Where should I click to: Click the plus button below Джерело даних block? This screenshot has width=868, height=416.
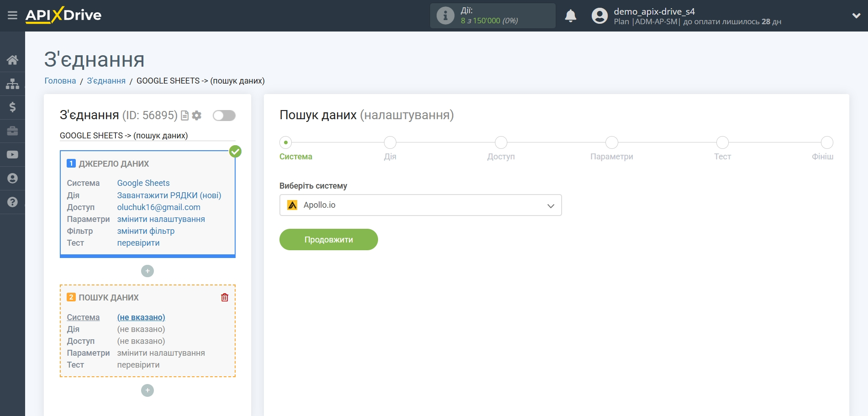[x=147, y=271]
